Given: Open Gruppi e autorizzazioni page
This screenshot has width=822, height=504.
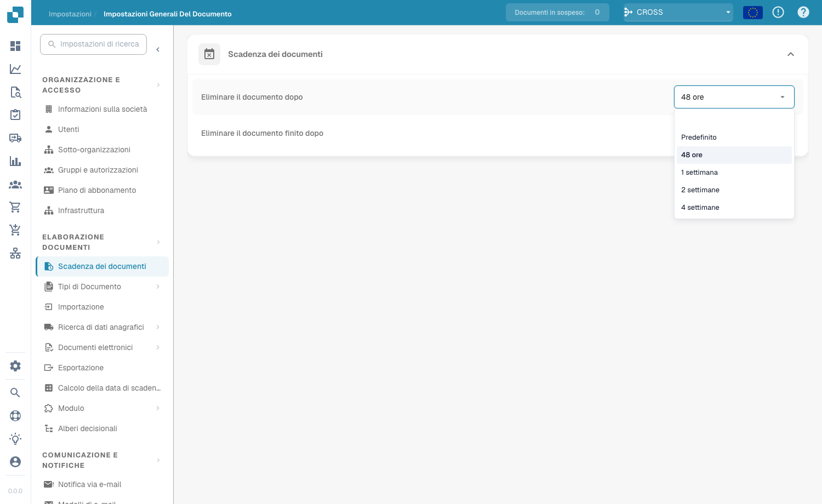Looking at the screenshot, I should pos(102,170).
